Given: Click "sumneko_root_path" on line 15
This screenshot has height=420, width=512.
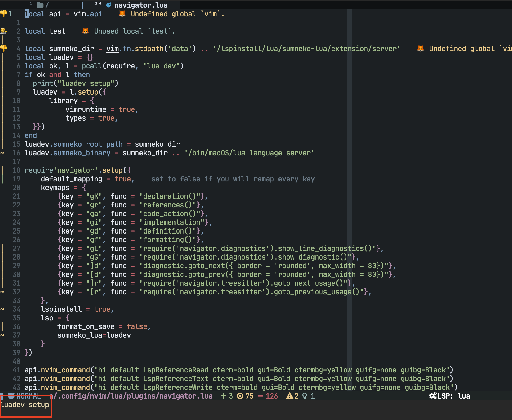Looking at the screenshot, I should click(x=88, y=144).
